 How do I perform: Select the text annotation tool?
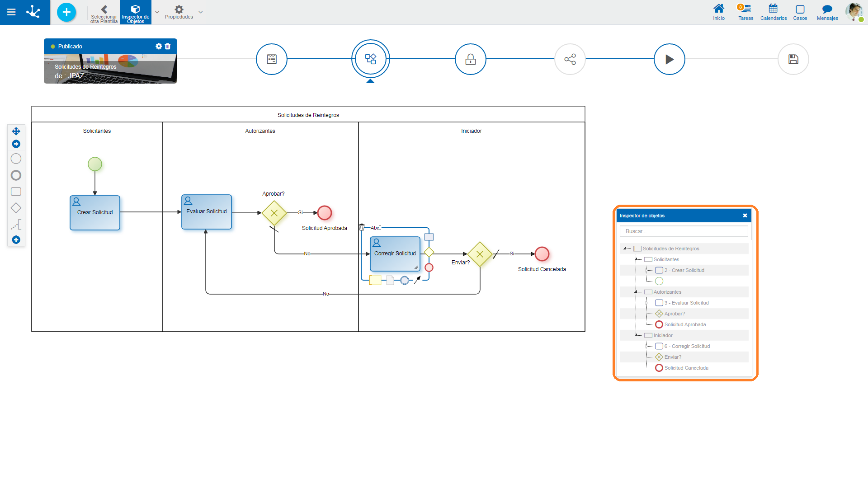16,225
